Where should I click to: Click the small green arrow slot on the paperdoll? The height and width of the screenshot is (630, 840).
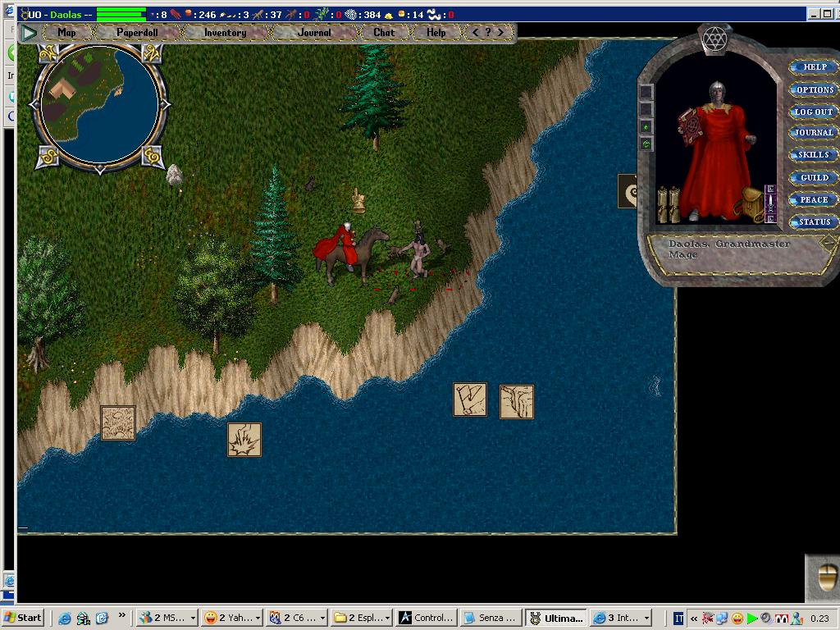click(x=646, y=127)
